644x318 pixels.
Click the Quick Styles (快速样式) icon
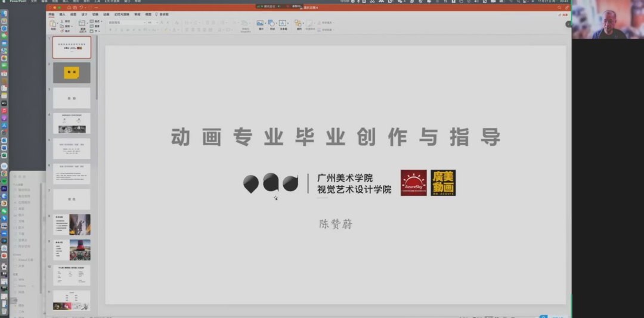tap(309, 23)
